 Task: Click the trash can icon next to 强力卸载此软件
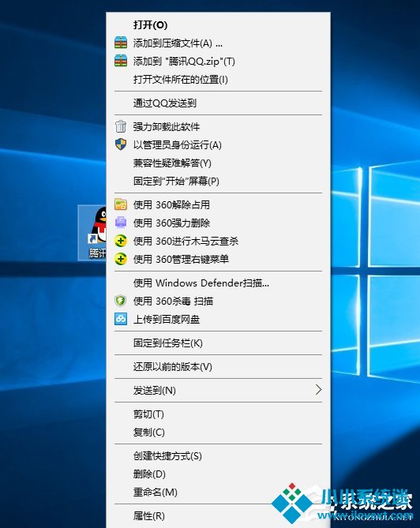tap(121, 126)
